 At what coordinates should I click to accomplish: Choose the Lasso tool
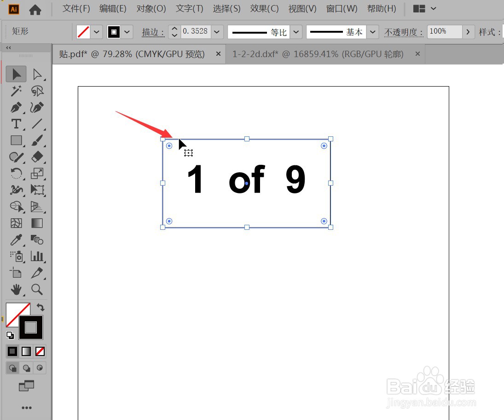pyautogui.click(x=37, y=91)
